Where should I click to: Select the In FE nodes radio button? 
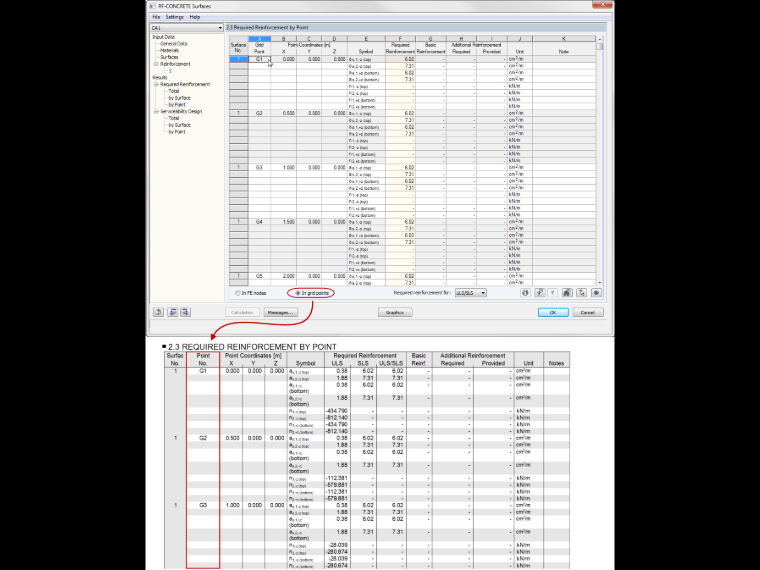(x=238, y=293)
